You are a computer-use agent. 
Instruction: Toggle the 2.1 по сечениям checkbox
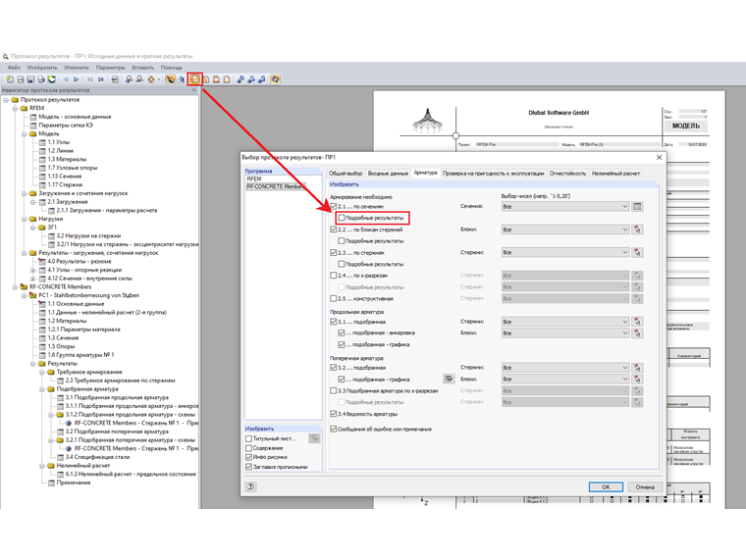pyautogui.click(x=333, y=206)
